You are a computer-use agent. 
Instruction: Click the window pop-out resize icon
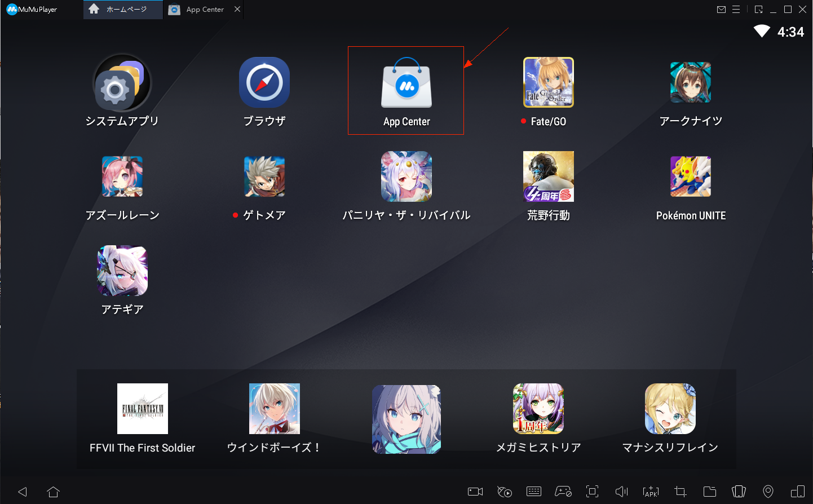[x=759, y=10]
